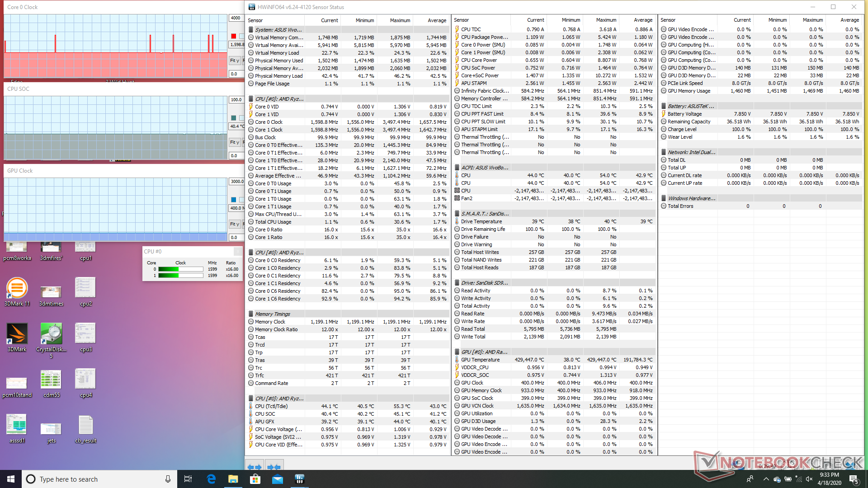Click the 100.0 max value field in CPU SOC
868x488 pixels.
pos(236,100)
